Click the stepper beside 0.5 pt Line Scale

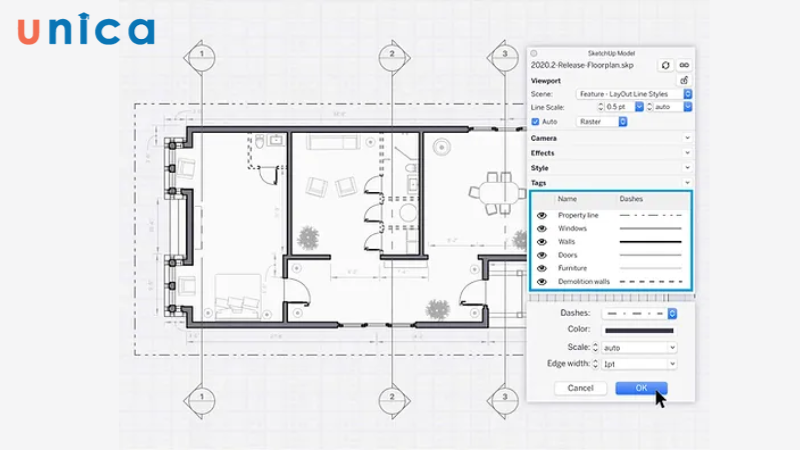(601, 107)
